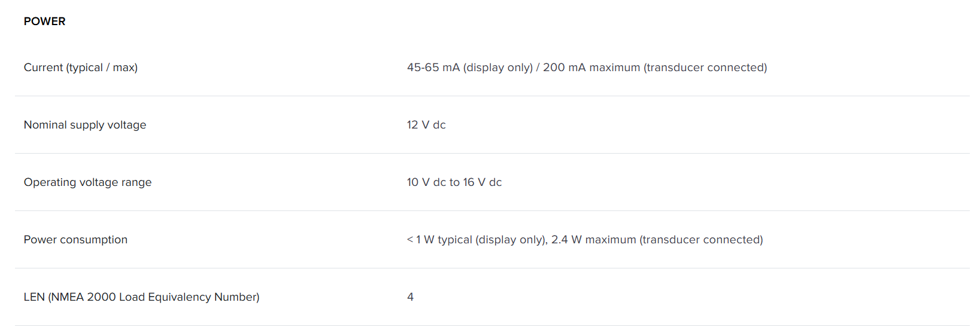The height and width of the screenshot is (336, 980).
Task: Click the 'Operating voltage range' label
Action: coord(87,182)
